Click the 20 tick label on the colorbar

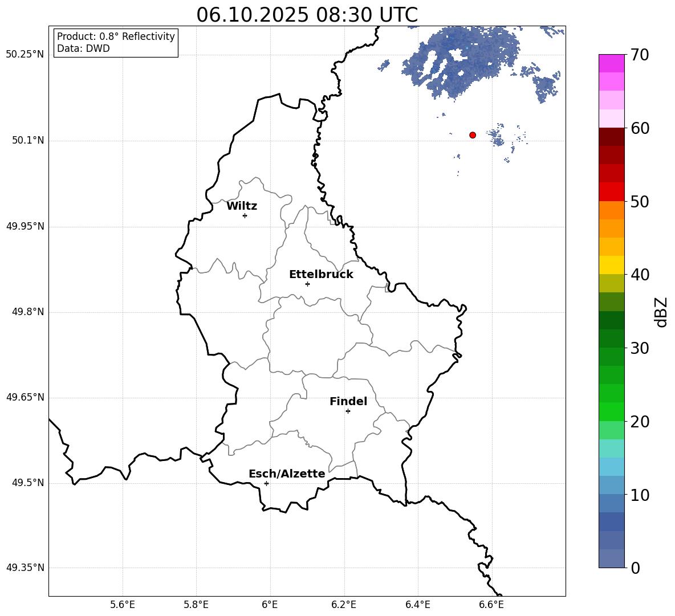click(x=640, y=422)
